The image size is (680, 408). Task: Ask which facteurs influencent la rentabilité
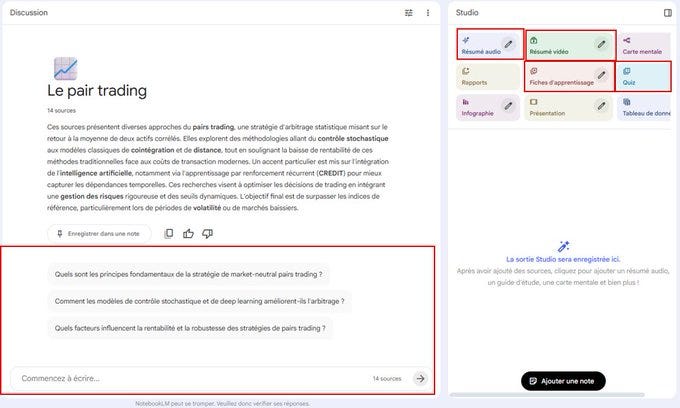(x=190, y=328)
